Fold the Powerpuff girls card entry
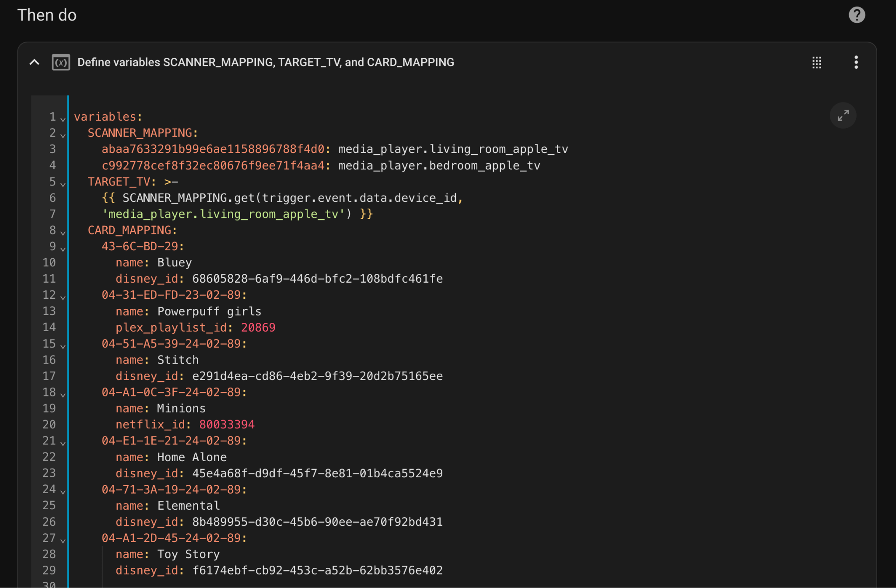This screenshot has height=588, width=896. pyautogui.click(x=63, y=297)
